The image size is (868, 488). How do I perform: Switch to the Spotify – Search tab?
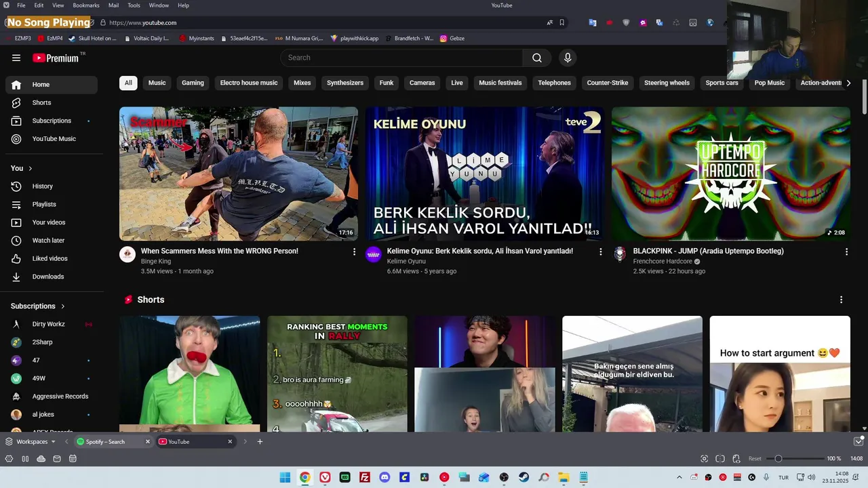tap(108, 442)
